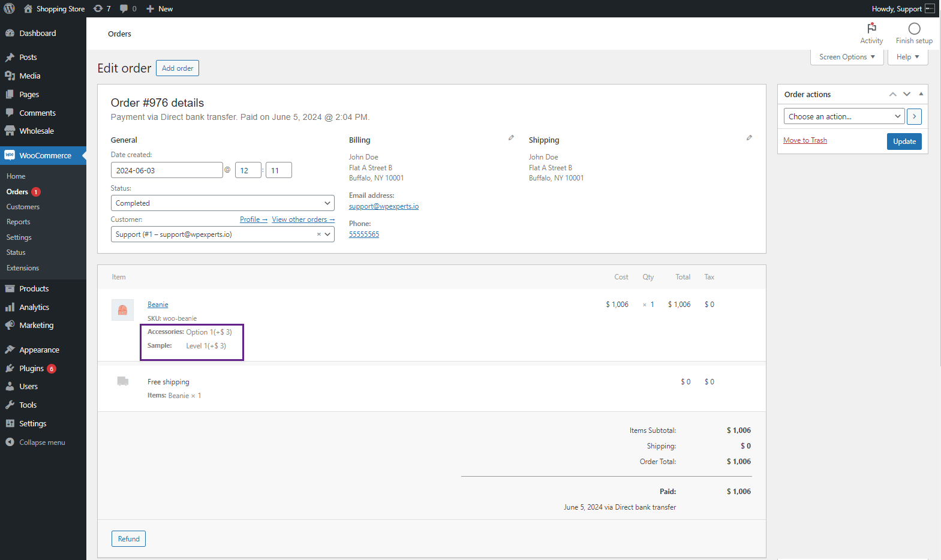Open Customers in WooCommerce submenu
Viewport: 941px width, 560px height.
pyautogui.click(x=23, y=207)
